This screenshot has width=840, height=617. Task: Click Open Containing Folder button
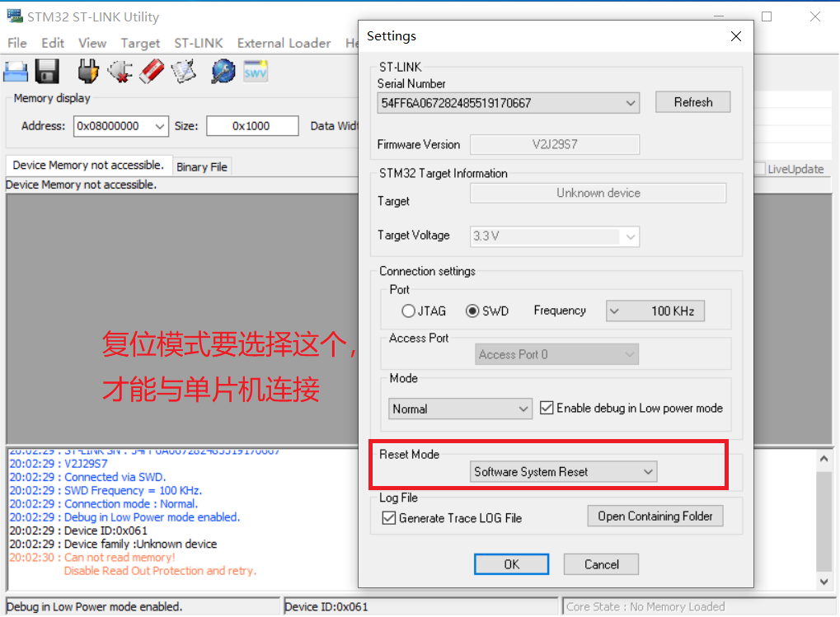(655, 517)
